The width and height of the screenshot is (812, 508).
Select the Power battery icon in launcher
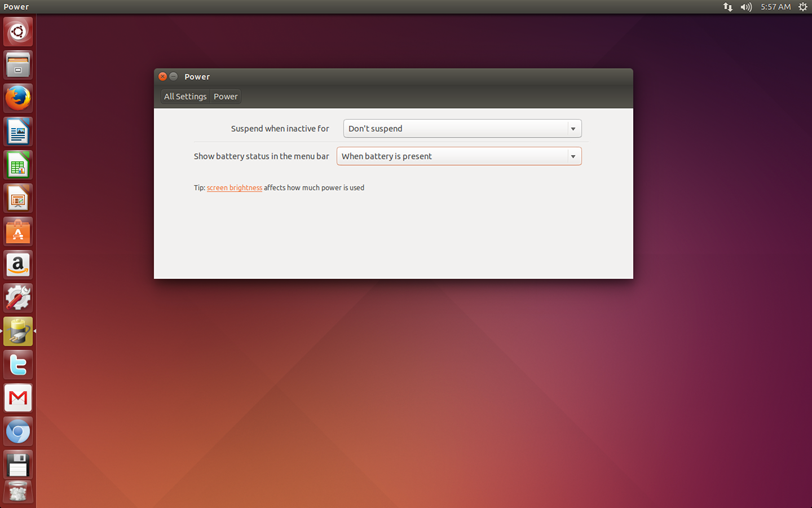pos(18,331)
